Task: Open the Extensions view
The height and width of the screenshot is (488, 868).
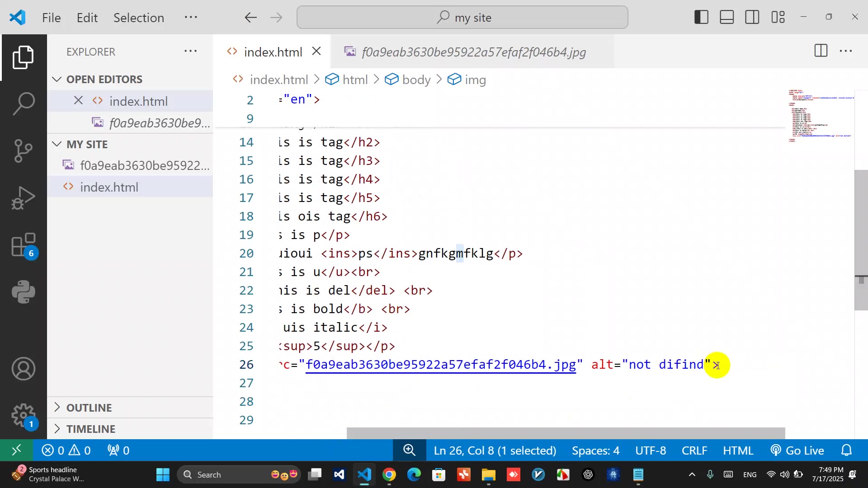Action: [x=24, y=245]
